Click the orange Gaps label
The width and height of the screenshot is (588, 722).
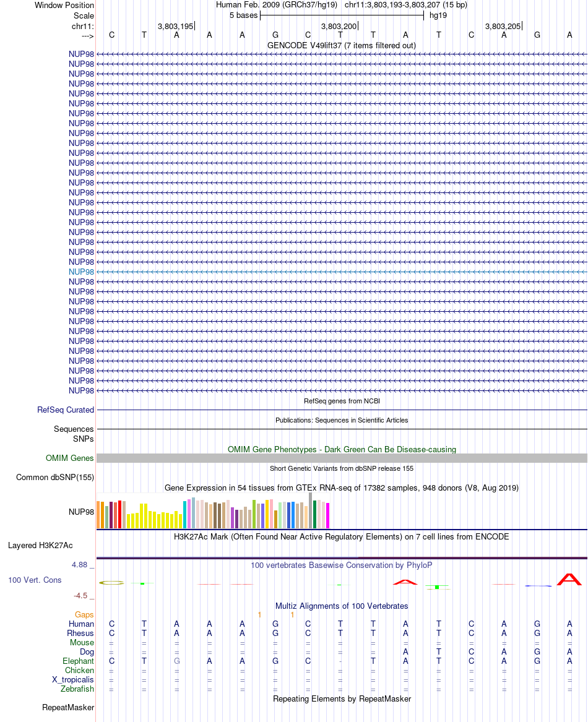(84, 615)
